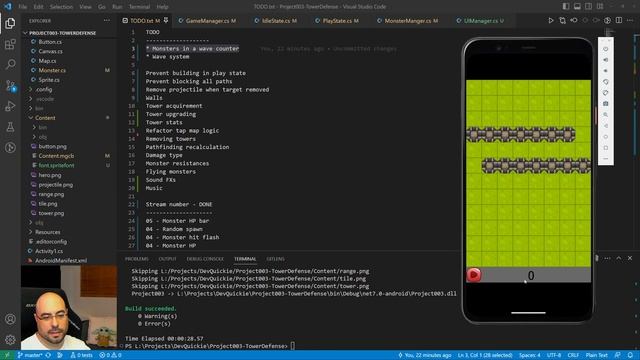640x360 pixels.
Task: Open Explorer panel More Actions ellipsis
Action: point(107,20)
